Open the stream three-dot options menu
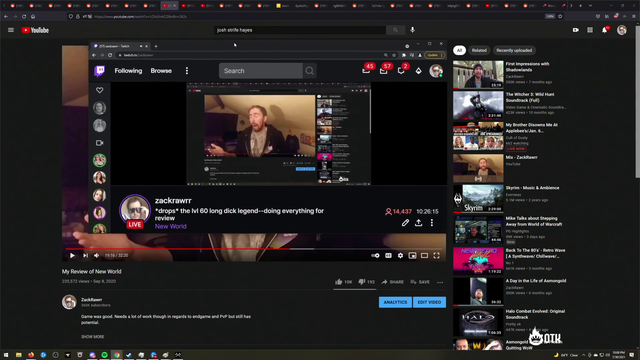The image size is (640, 360). click(x=432, y=223)
